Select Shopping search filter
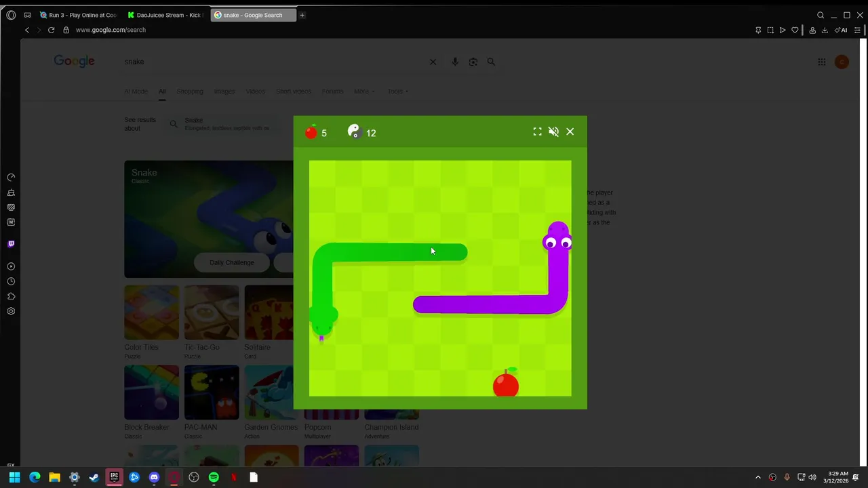This screenshot has height=488, width=868. [190, 91]
